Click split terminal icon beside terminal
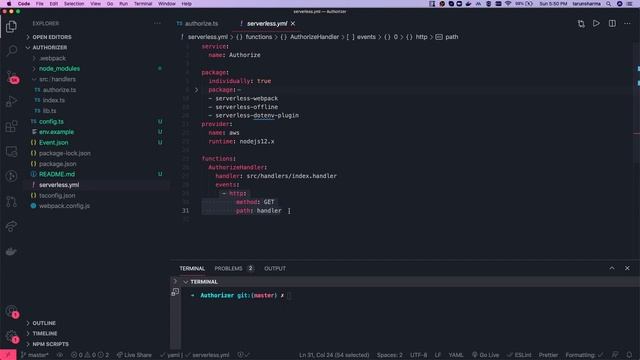640x360 pixels. coord(175,292)
